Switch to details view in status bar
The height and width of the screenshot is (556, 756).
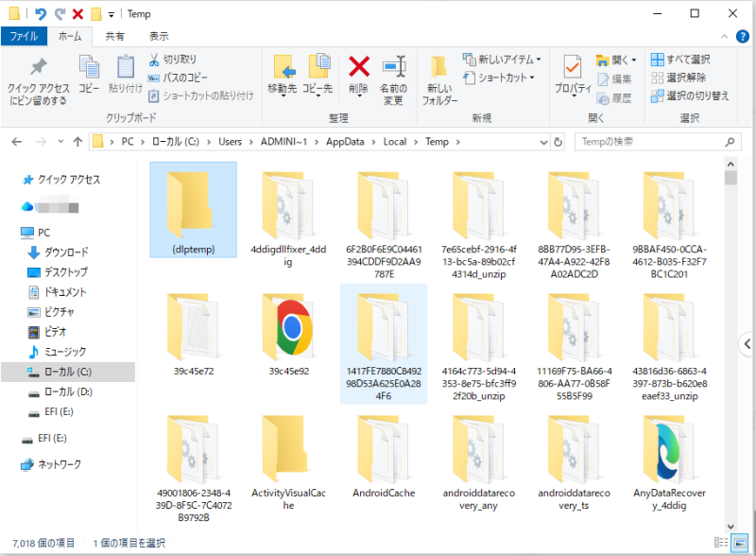722,543
